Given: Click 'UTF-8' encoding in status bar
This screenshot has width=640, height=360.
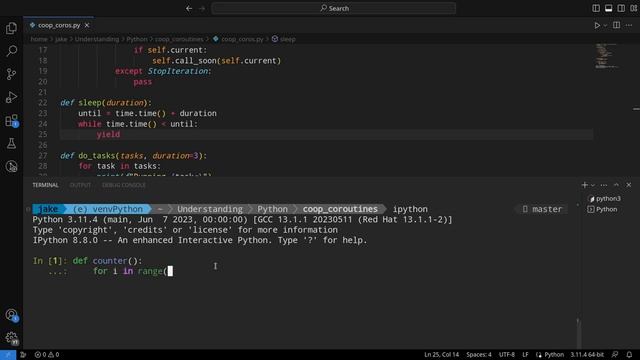Looking at the screenshot, I should point(507,355).
